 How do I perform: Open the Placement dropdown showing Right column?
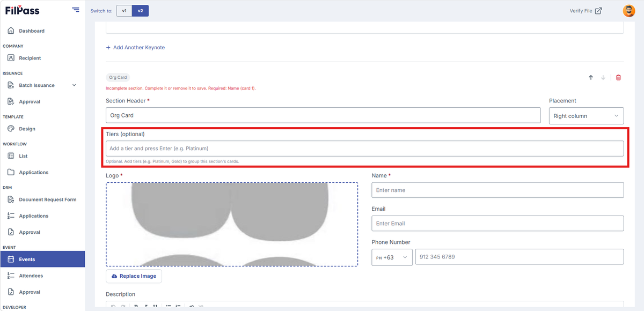point(587,116)
